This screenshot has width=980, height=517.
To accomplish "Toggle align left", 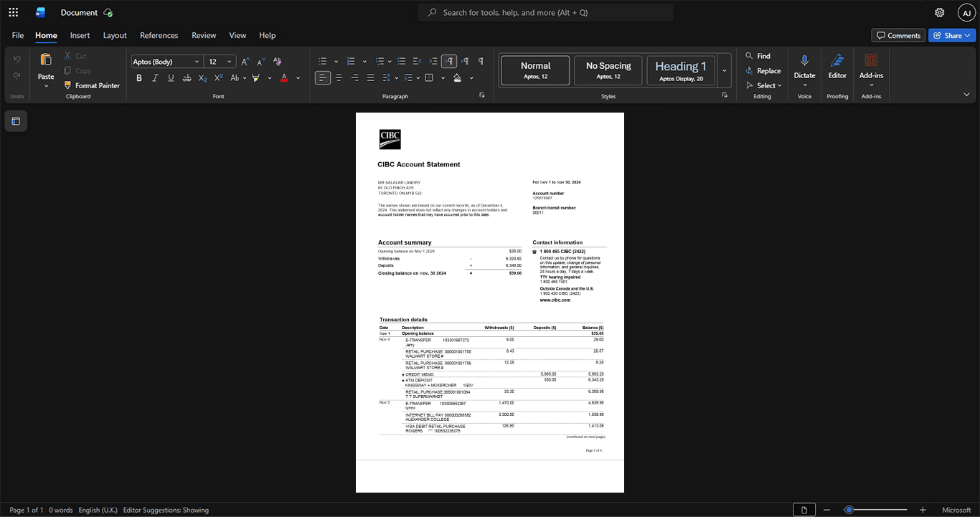I will tap(323, 77).
